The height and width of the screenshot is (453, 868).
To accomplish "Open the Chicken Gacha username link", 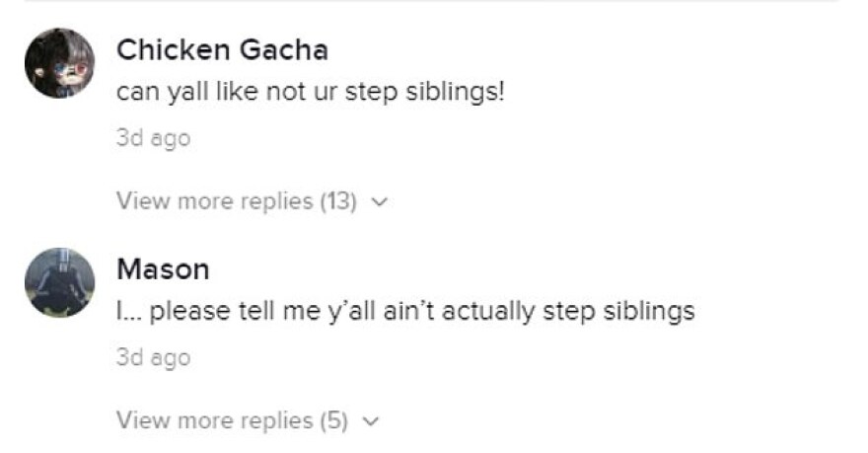I will 222,49.
